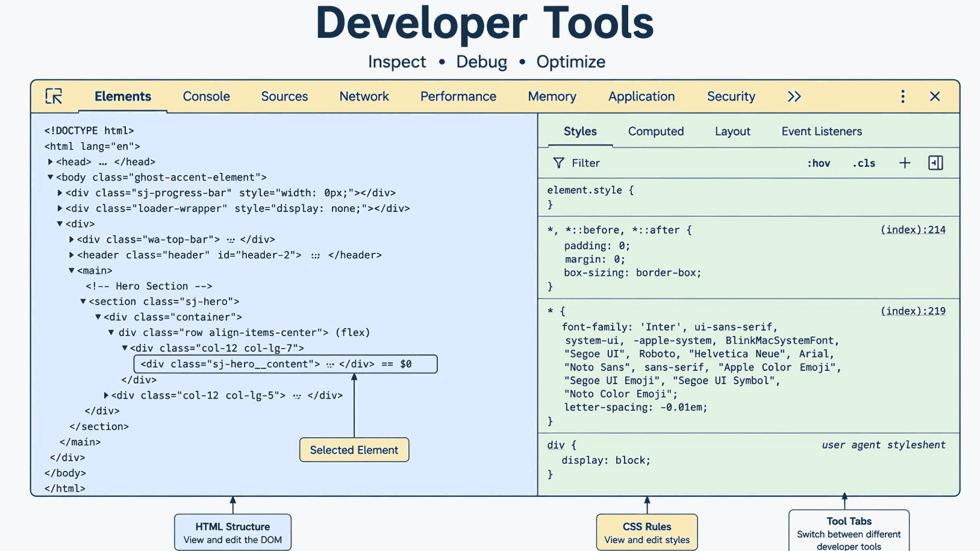This screenshot has height=551, width=980.
Task: Toggle the .cls class editor
Action: click(x=864, y=163)
